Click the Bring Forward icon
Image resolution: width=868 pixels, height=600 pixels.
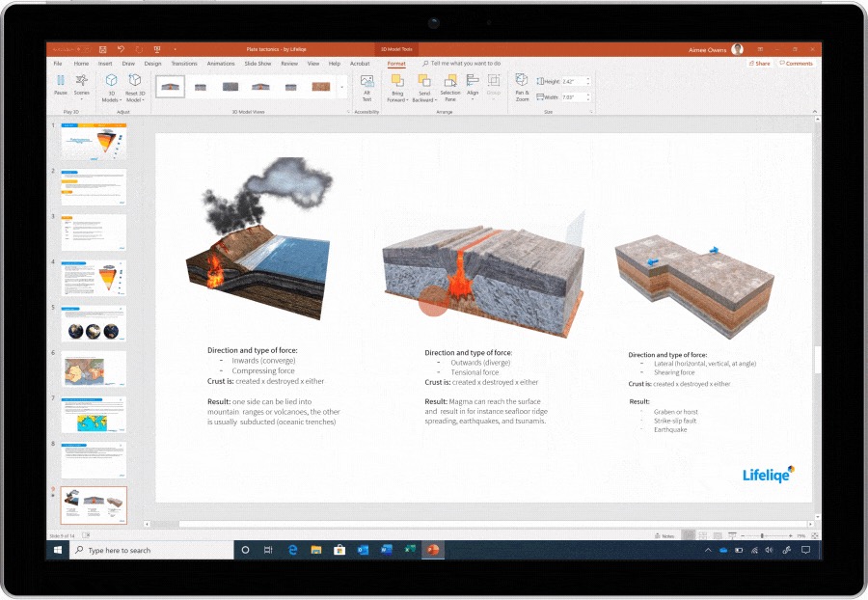click(397, 81)
